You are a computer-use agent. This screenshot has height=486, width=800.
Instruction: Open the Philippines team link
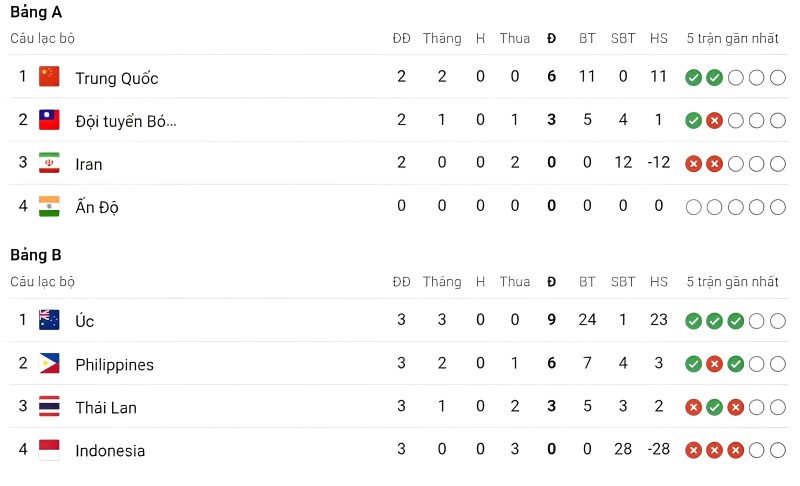[114, 365]
